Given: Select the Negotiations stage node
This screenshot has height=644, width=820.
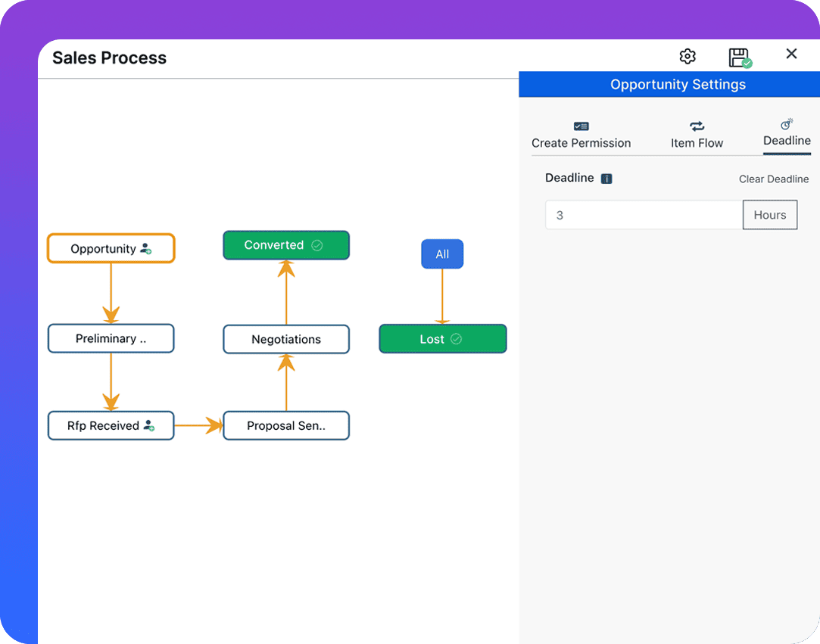Looking at the screenshot, I should pos(286,339).
